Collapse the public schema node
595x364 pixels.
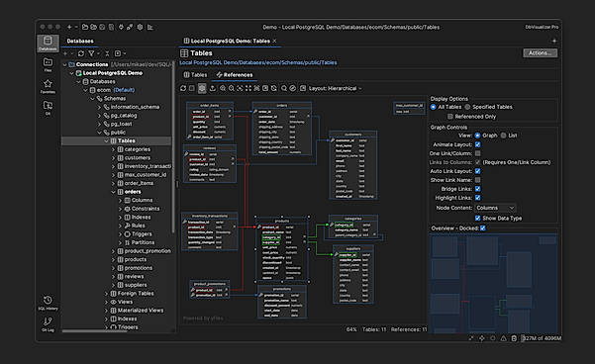click(99, 133)
